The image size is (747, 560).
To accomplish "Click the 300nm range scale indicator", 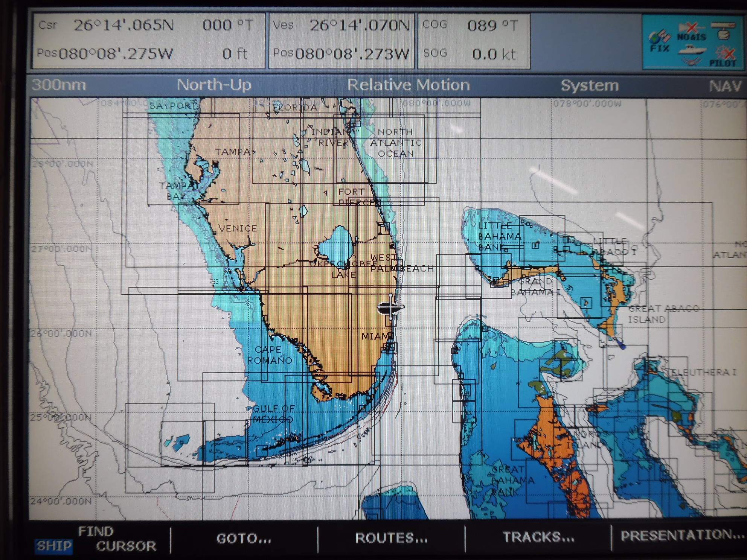I will point(59,85).
